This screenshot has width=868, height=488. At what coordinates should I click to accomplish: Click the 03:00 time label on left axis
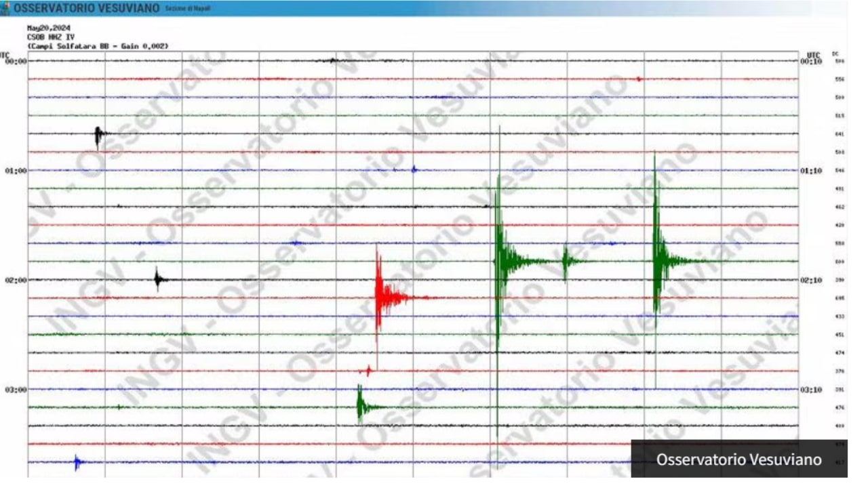coord(16,390)
